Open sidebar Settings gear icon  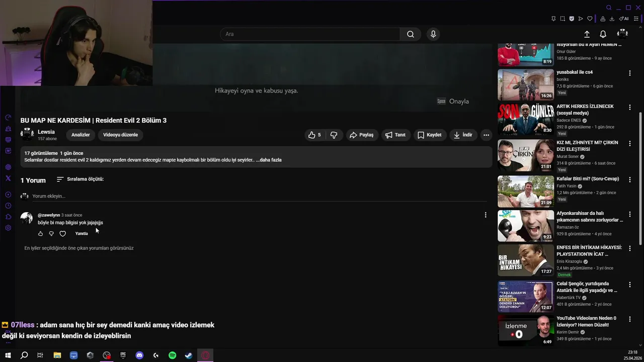(8, 228)
